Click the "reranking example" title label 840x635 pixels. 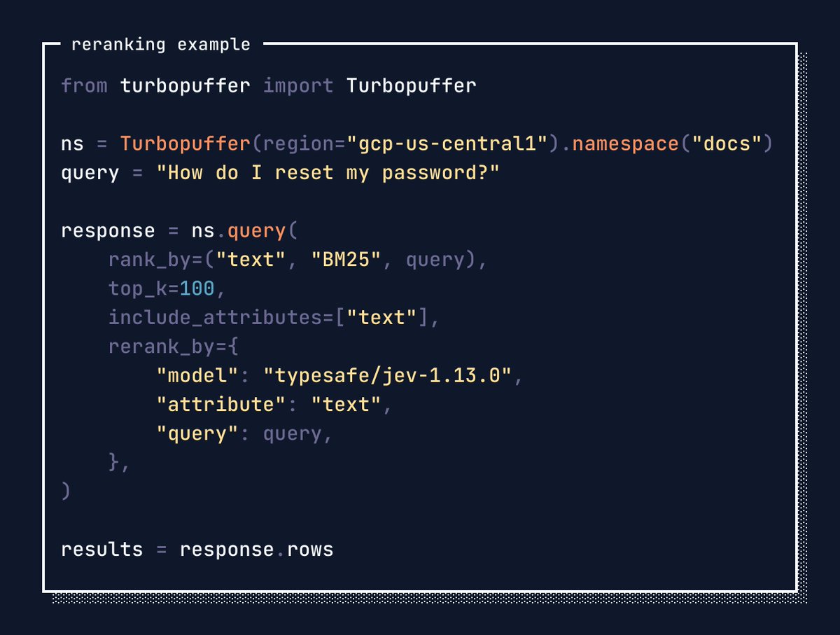(161, 45)
